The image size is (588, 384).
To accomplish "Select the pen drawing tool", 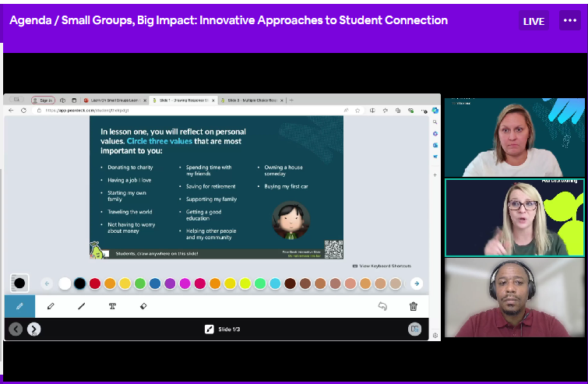I will [20, 306].
